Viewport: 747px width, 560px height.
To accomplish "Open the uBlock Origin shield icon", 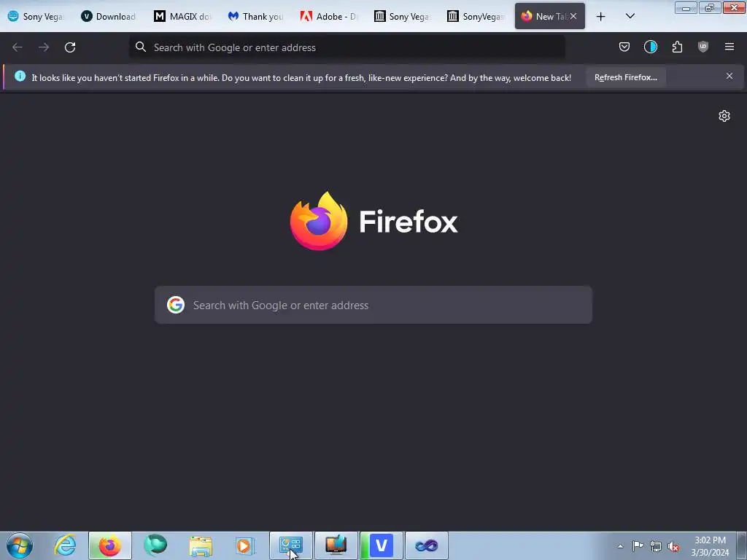I will click(703, 47).
